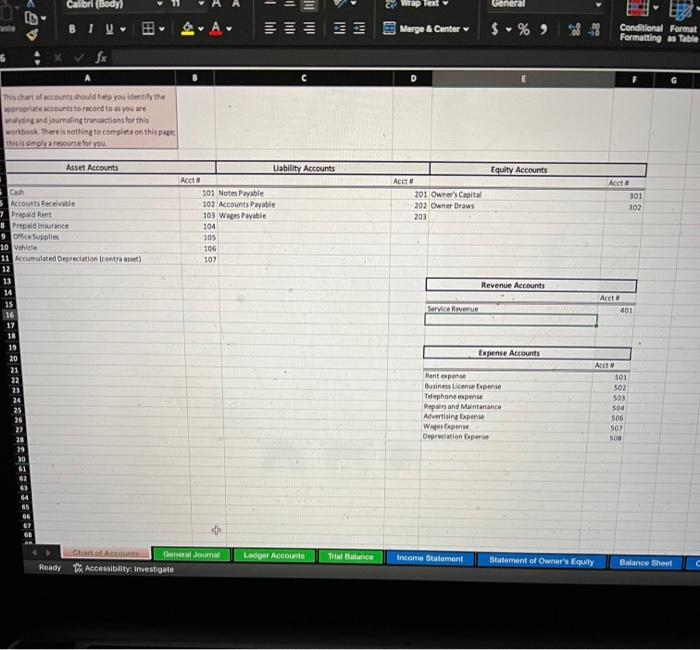Align text left
The image size is (700, 650).
point(270,29)
